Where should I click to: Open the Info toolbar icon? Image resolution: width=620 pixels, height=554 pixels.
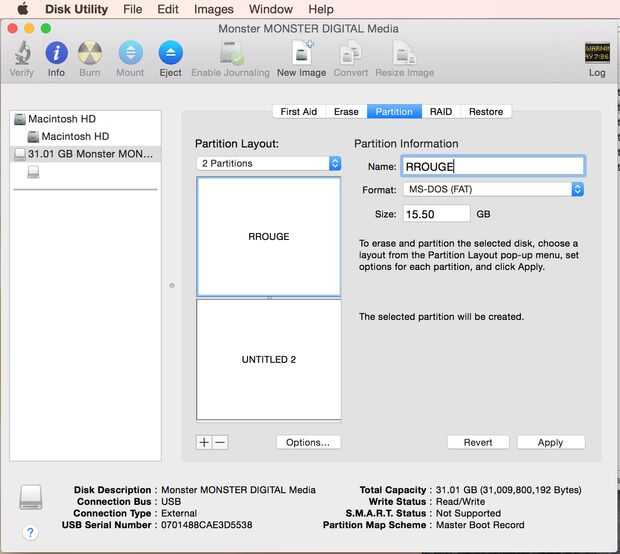[x=57, y=53]
